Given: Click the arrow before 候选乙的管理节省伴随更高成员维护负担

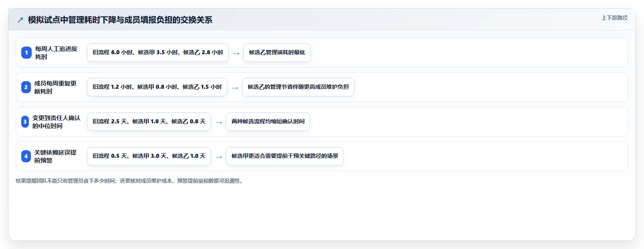Looking at the screenshot, I should click(235, 88).
